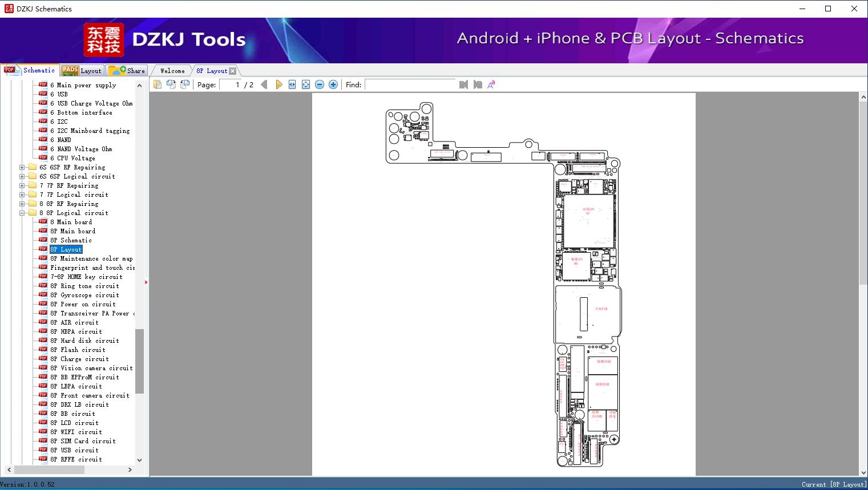Zoom in with the plus icon
The height and width of the screenshot is (490, 868).
point(333,84)
